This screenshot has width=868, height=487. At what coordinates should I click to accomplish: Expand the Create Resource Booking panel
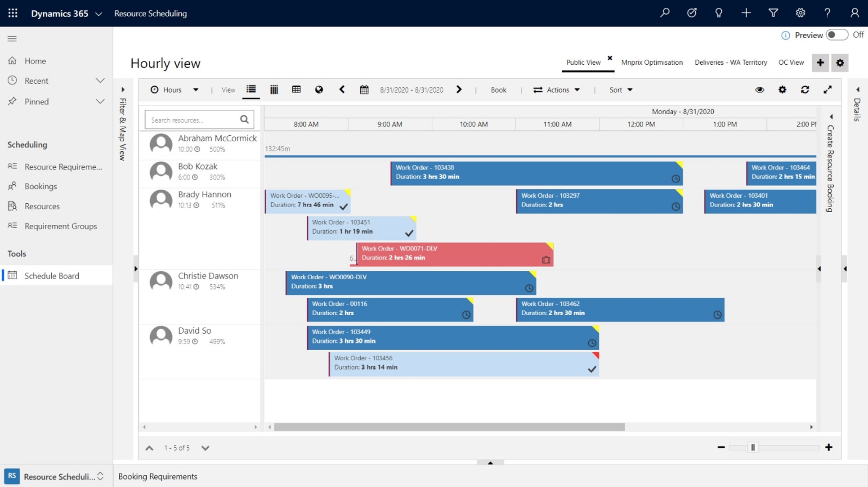point(831,116)
